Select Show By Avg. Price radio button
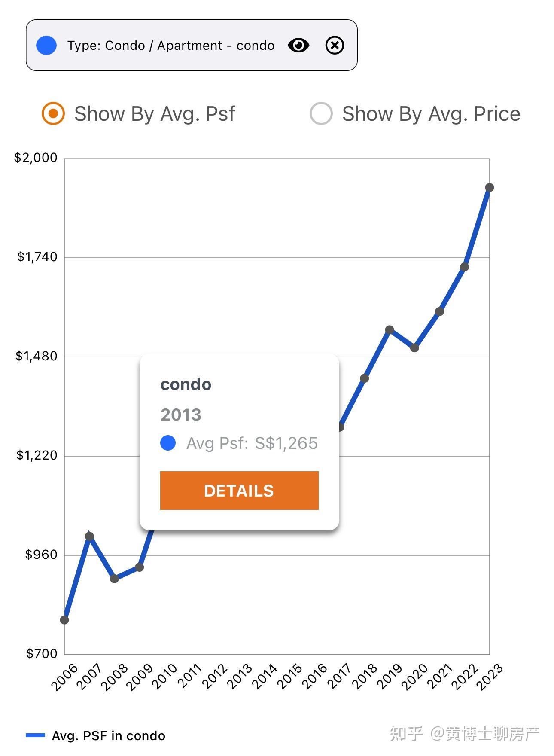This screenshot has width=554, height=756. coord(321,113)
